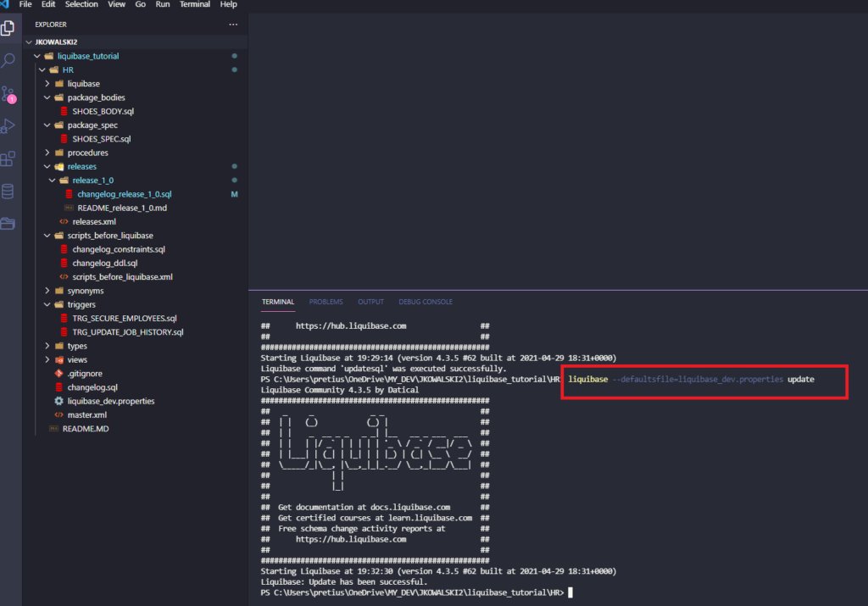Open TRG_UPDATE_JOB_HISTORY.sql file
Viewport: 868px width, 606px height.
pos(128,332)
